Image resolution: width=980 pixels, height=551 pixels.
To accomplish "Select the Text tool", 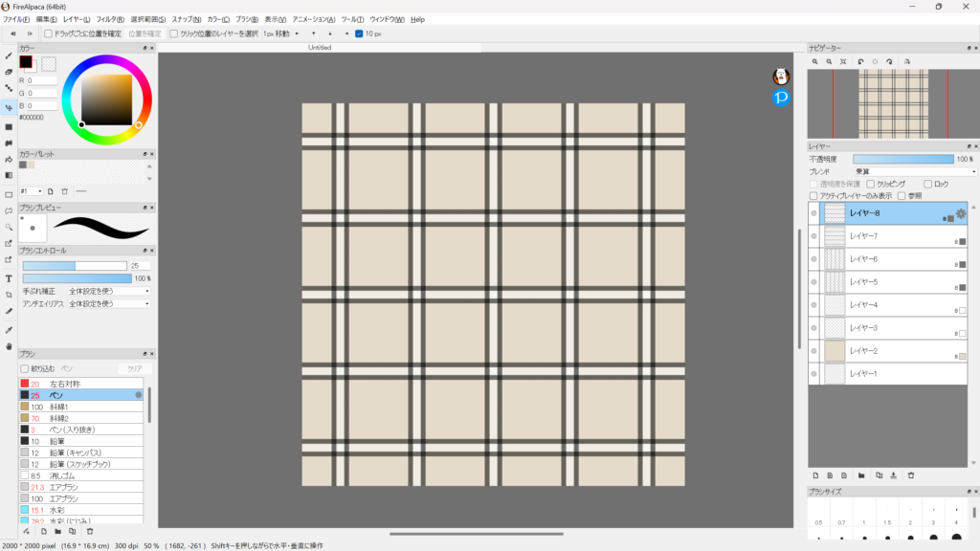I will 9,278.
